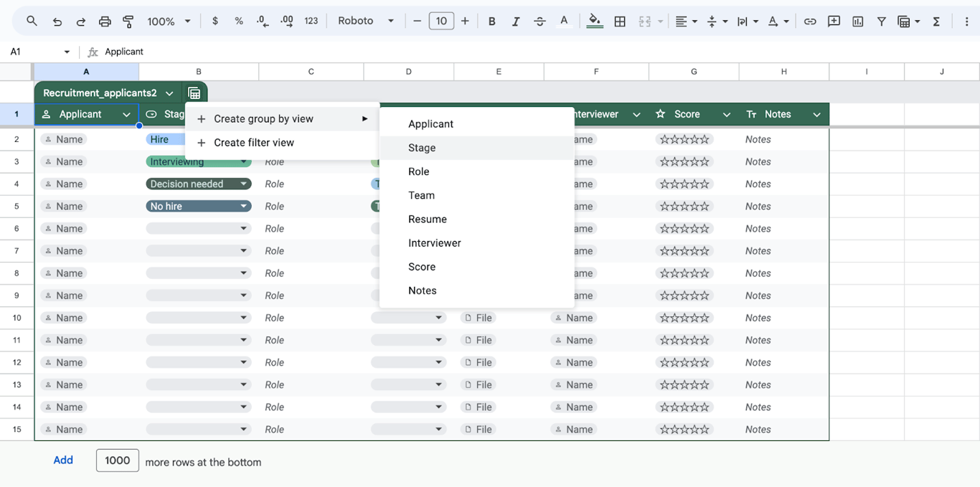
Task: Select Create filter view
Action: click(282, 143)
